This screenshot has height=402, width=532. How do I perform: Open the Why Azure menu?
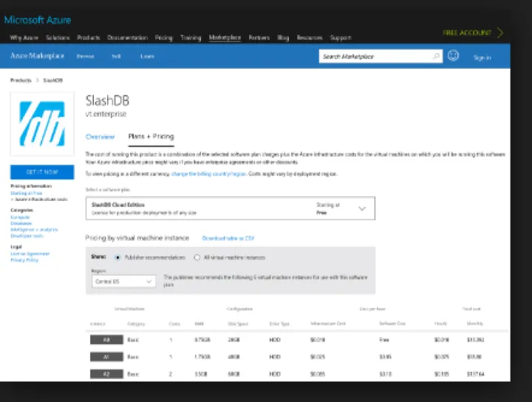(x=24, y=38)
